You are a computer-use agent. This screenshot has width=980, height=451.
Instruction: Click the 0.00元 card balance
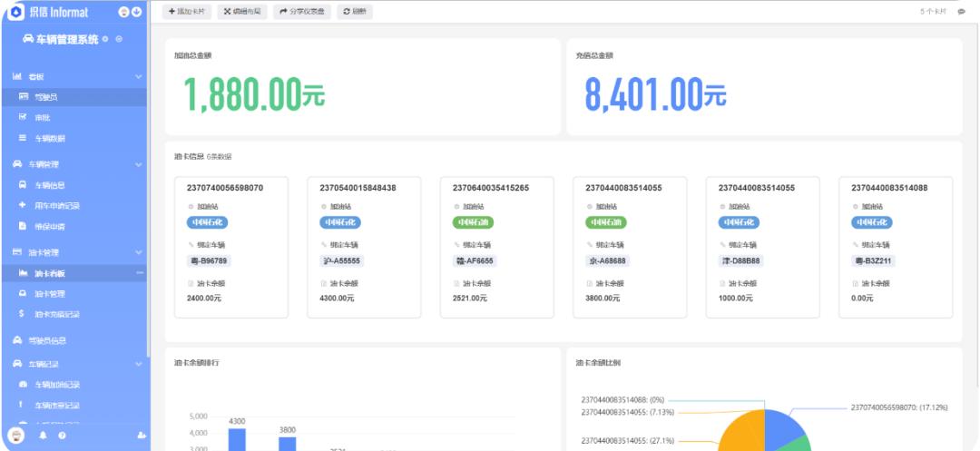click(x=863, y=299)
